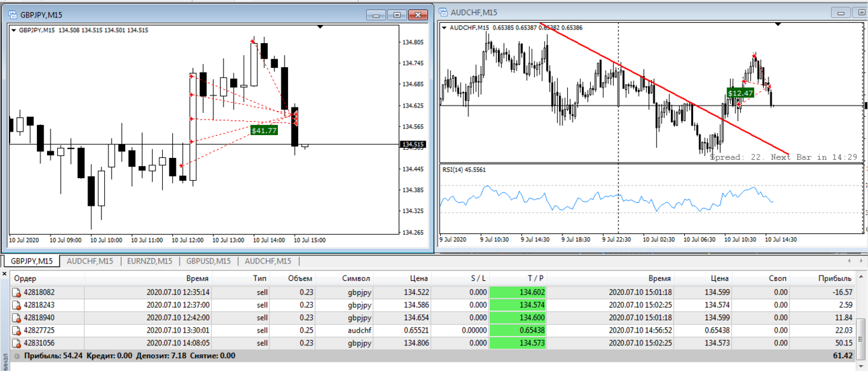Click the current price label 134.515
The image size is (868, 371).
413,145
